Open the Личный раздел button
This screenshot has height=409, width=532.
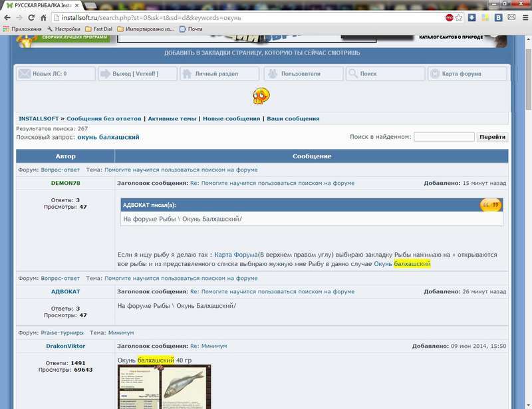(x=219, y=74)
